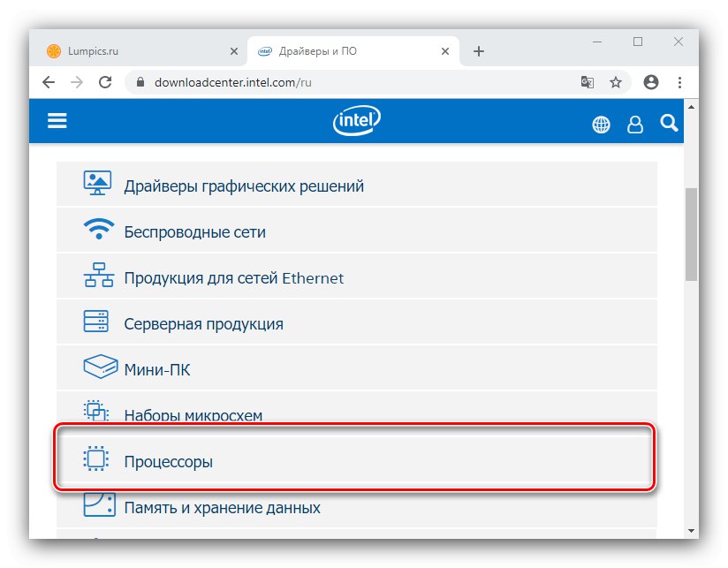Viewport: 728px width, 568px height.
Task: Click the site search magnifier icon
Action: click(x=669, y=123)
